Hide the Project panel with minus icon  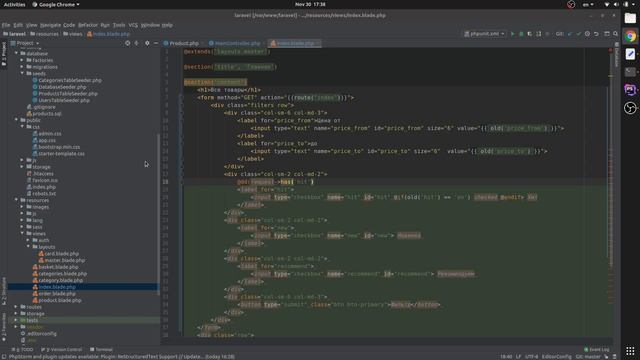click(x=156, y=43)
